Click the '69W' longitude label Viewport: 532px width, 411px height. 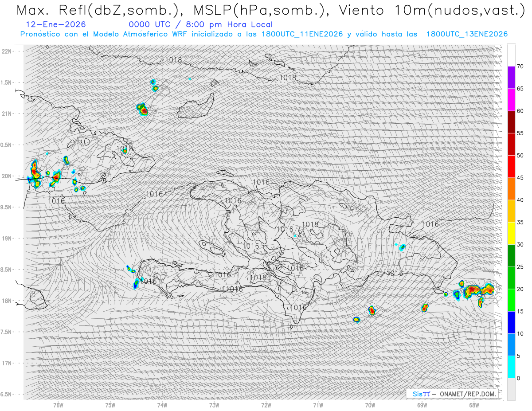pyautogui.click(x=422, y=405)
